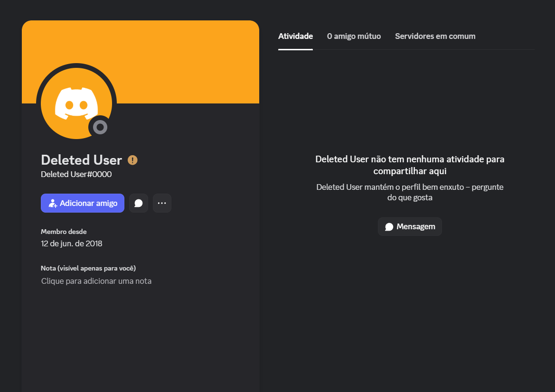Click the Nota (visível apenas para você) label

point(88,268)
